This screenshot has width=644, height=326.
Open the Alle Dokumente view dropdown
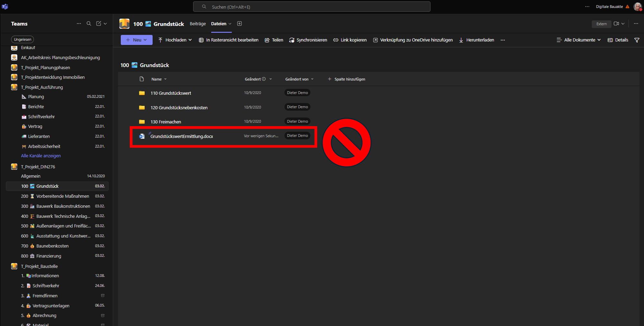579,40
